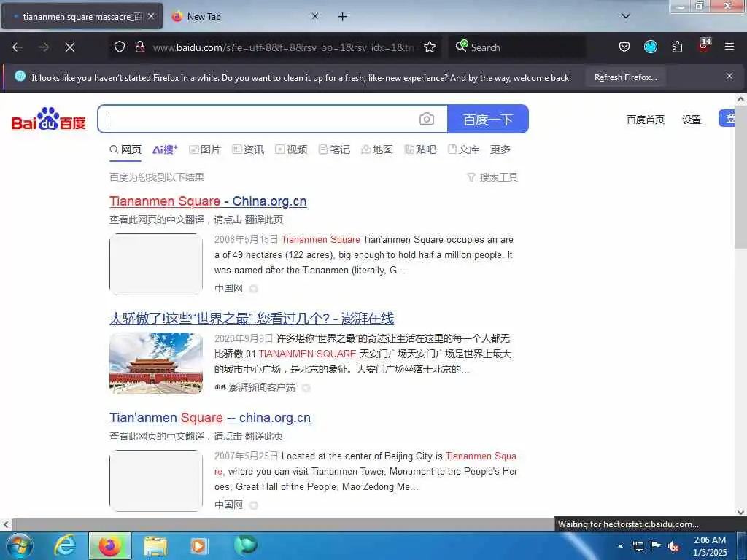
Task: Open the shield tracking protection icon
Action: click(x=120, y=47)
